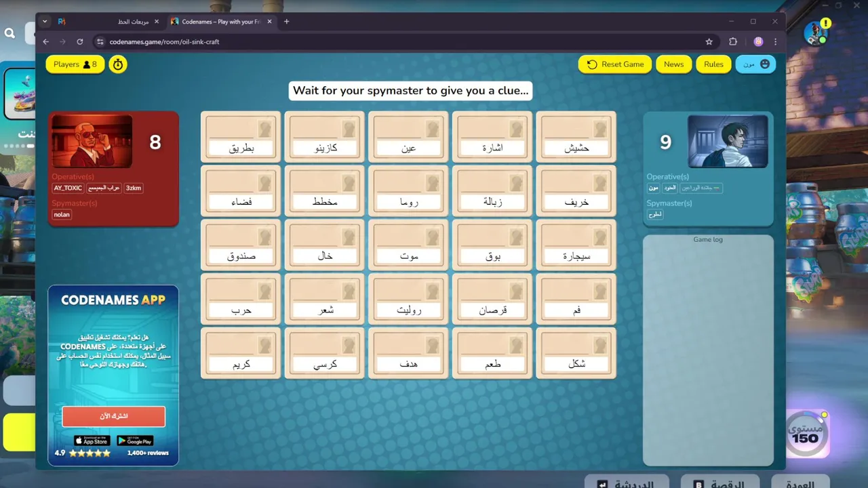Select the هدف card
Viewport: 868px width, 488px height.
408,353
